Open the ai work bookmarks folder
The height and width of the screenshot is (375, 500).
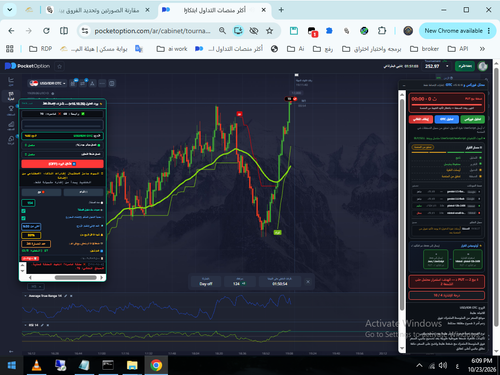tap(172, 49)
